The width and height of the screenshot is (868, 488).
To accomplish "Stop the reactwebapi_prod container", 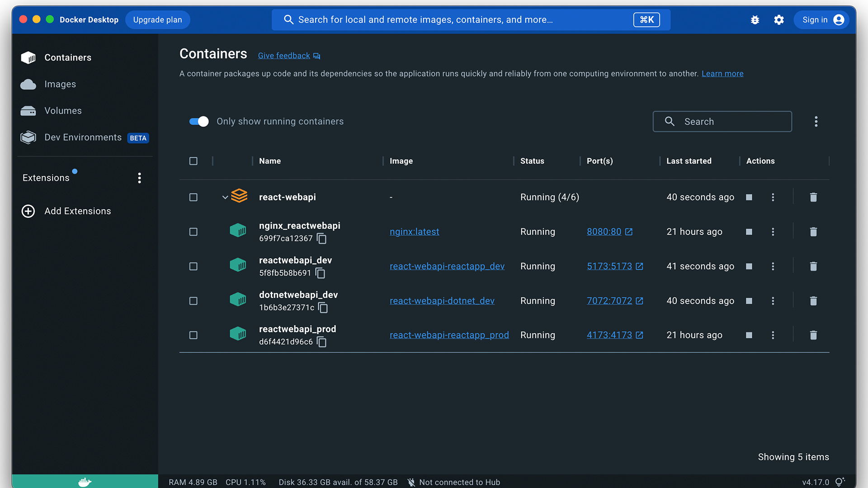I will 749,335.
